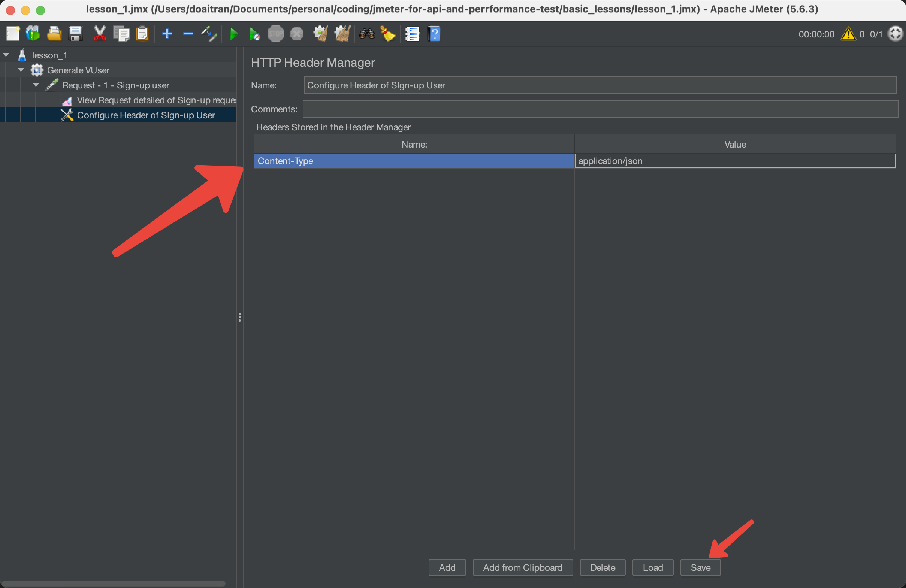Viewport: 906px width, 588px height.
Task: Click the Clear All results icon
Action: click(342, 34)
